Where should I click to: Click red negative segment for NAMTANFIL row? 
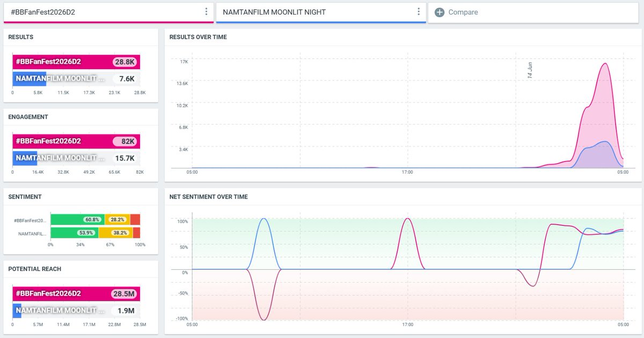click(136, 233)
